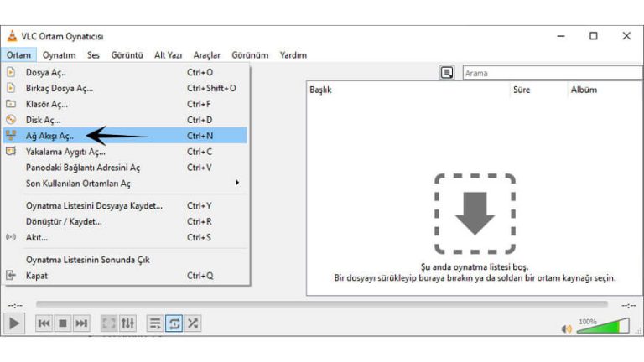Open the Oynatım menu
This screenshot has height=362, width=644.
pos(60,55)
